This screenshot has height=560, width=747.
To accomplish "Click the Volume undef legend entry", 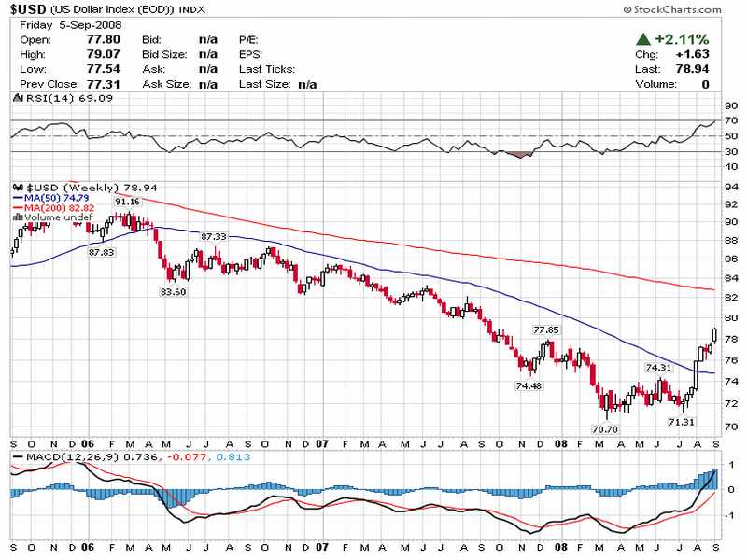I will pyautogui.click(x=58, y=217).
